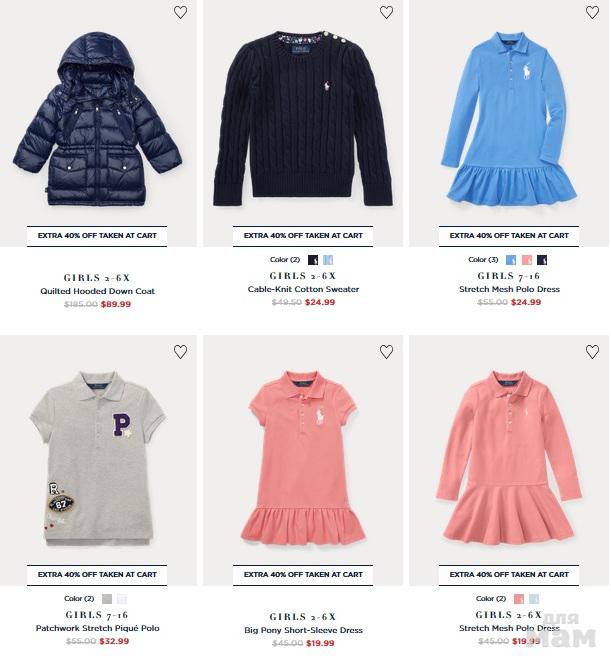This screenshot has height=662, width=611.
Task: Wishlist the pink long-sleeve polo dress
Action: [x=592, y=351]
